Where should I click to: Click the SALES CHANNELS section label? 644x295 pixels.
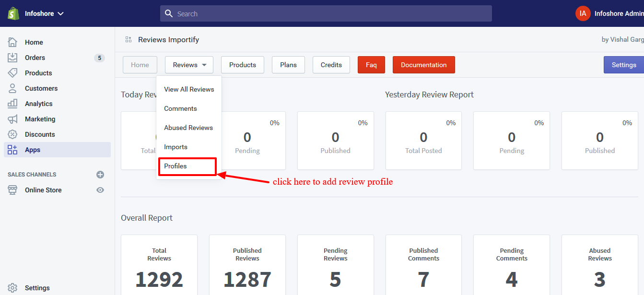pos(32,175)
